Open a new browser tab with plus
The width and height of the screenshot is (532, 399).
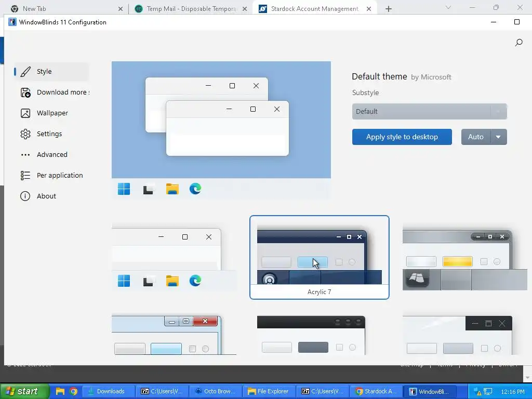[389, 9]
